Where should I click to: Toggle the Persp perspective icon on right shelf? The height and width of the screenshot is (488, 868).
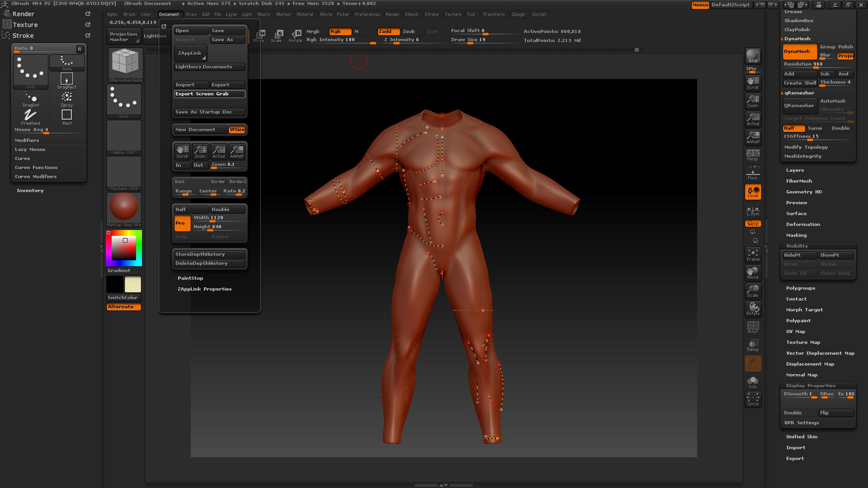click(x=753, y=155)
